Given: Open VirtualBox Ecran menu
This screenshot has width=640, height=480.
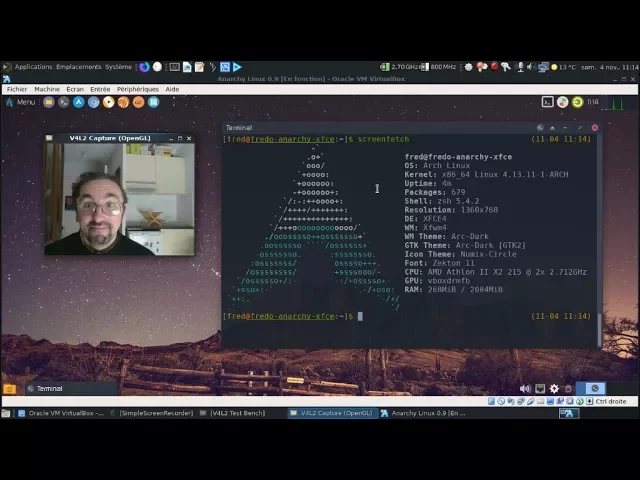Looking at the screenshot, I should (x=75, y=89).
